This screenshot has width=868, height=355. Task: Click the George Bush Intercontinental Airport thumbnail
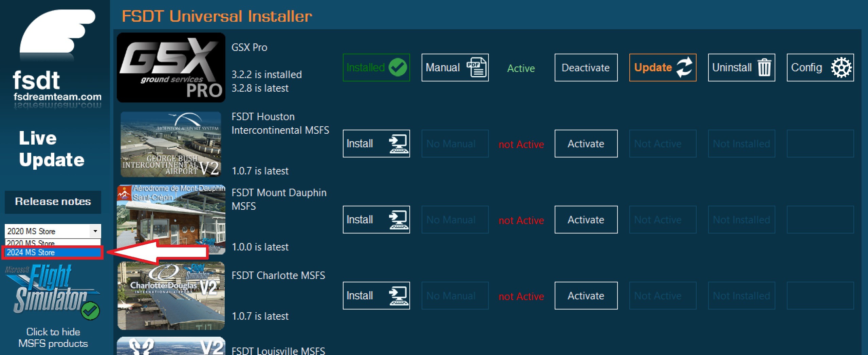point(171,144)
